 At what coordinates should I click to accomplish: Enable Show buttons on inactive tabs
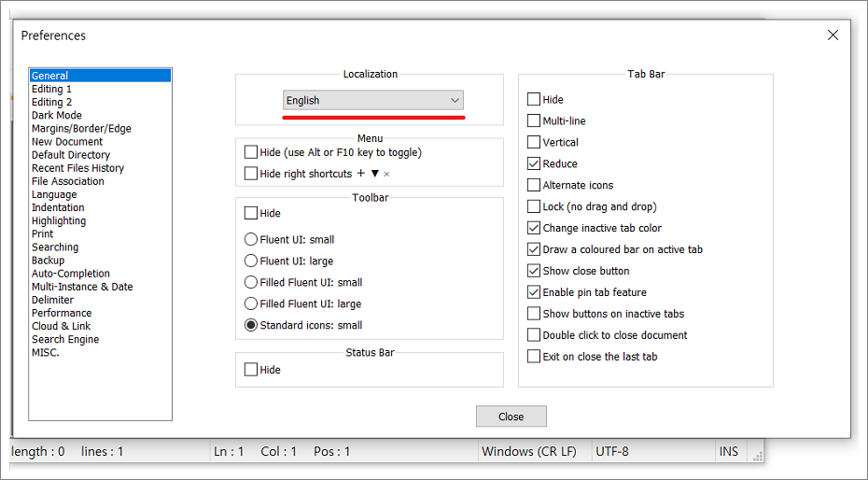534,314
